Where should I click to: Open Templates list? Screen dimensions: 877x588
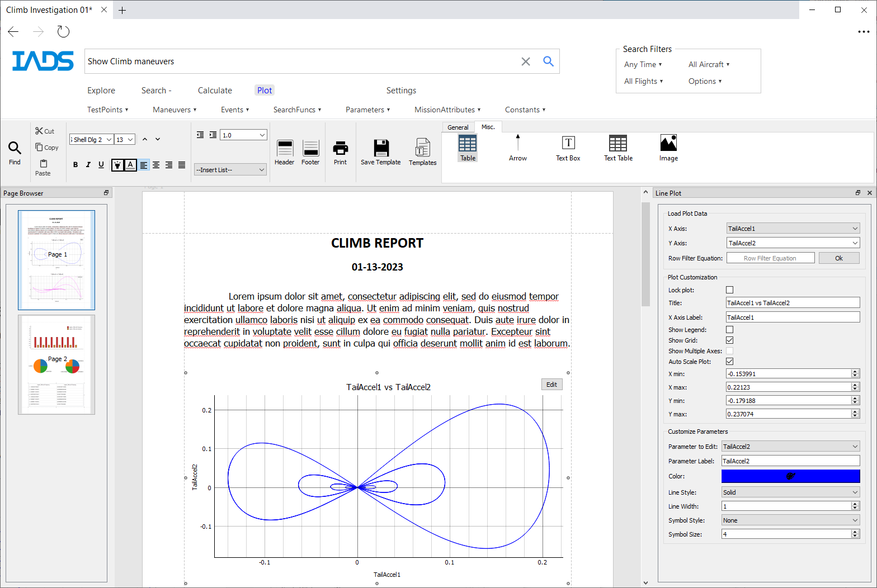[x=422, y=153]
